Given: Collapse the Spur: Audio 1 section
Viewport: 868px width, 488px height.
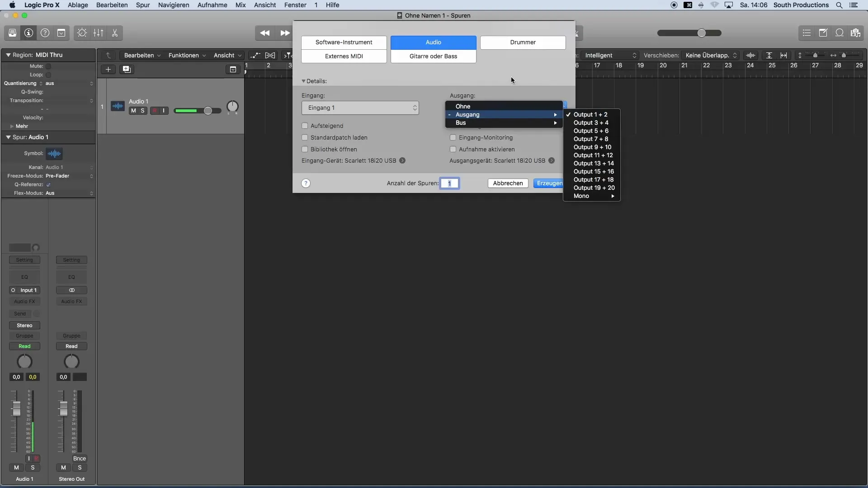Looking at the screenshot, I should pos(8,137).
